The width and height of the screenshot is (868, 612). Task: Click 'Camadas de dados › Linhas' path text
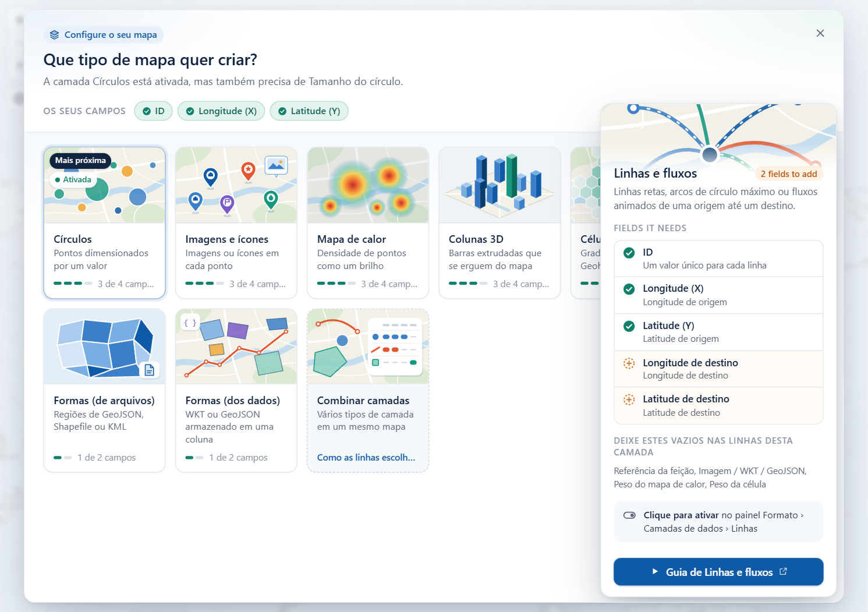tap(700, 529)
